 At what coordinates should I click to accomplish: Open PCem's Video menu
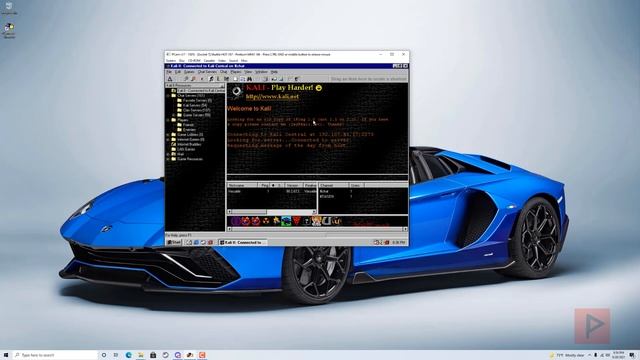tap(222, 60)
